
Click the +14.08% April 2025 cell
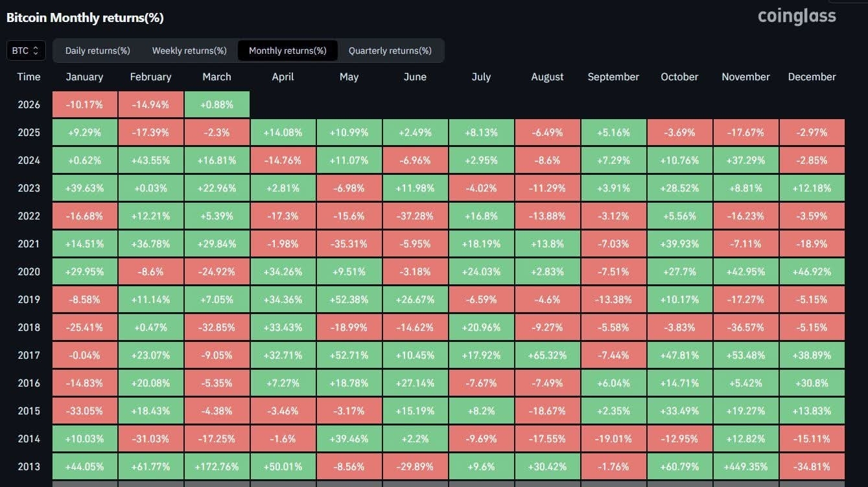click(x=283, y=132)
